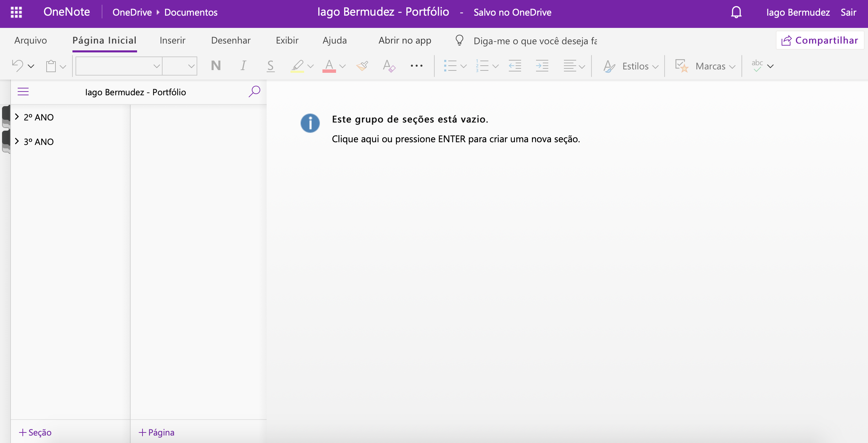
Task: Click the OneNote app title
Action: (67, 12)
